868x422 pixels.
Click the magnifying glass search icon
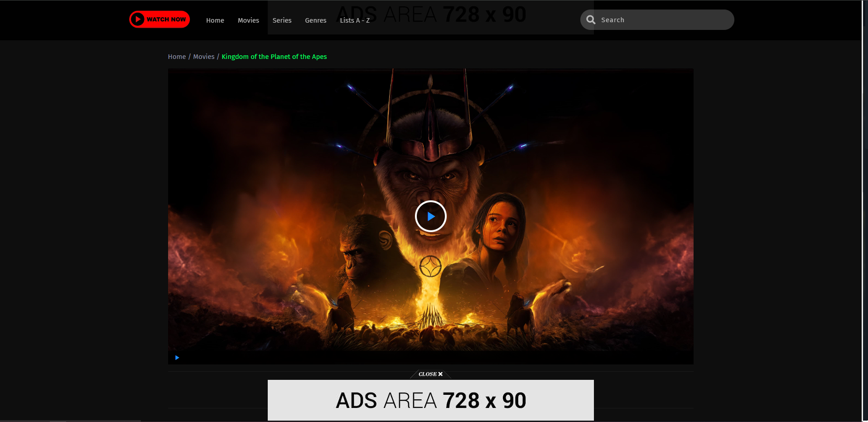point(591,20)
